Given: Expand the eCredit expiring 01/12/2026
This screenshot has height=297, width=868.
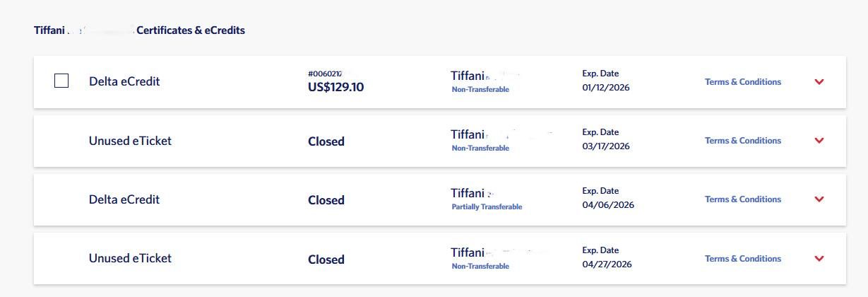Looking at the screenshot, I should 819,82.
